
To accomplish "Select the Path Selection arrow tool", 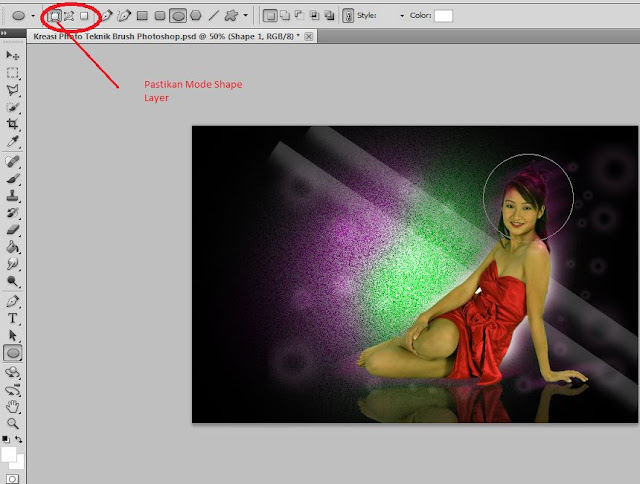I will tap(13, 335).
